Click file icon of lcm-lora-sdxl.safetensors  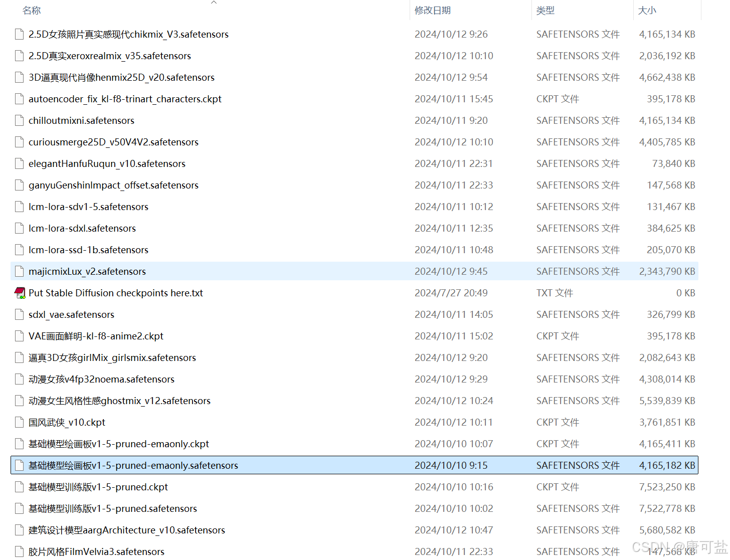(x=20, y=228)
